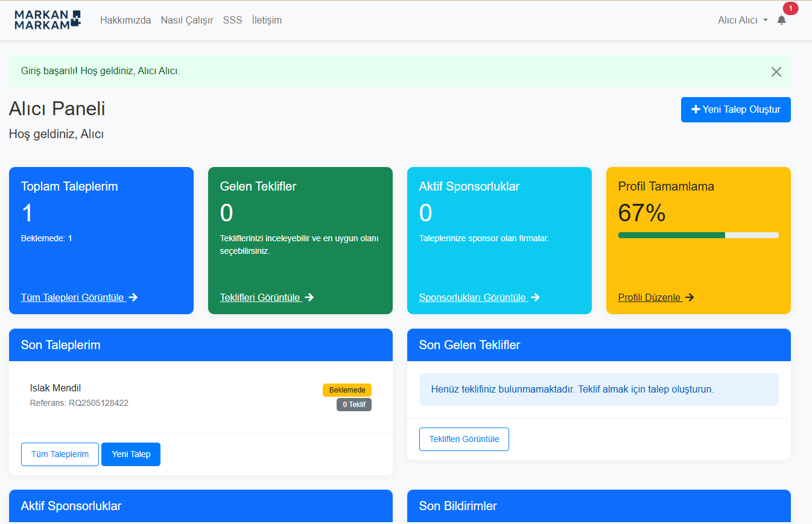Open the Hakkımızda menu item
This screenshot has height=524, width=812.
point(125,20)
